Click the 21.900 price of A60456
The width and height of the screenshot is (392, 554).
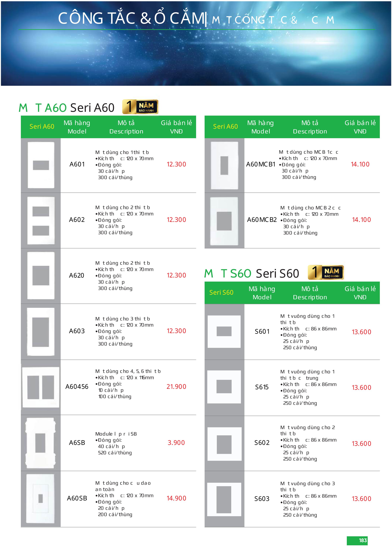click(x=176, y=387)
